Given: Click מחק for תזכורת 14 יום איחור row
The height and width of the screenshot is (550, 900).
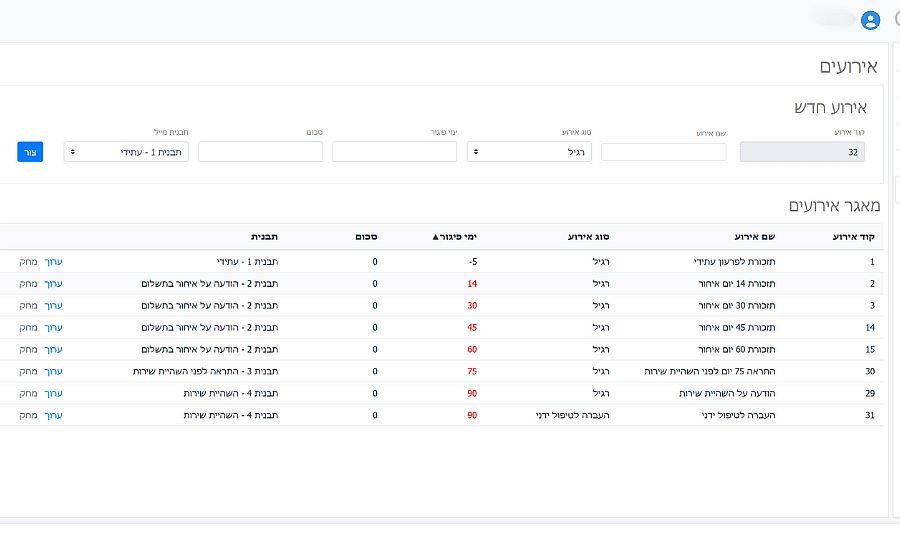Looking at the screenshot, I should coord(27,284).
